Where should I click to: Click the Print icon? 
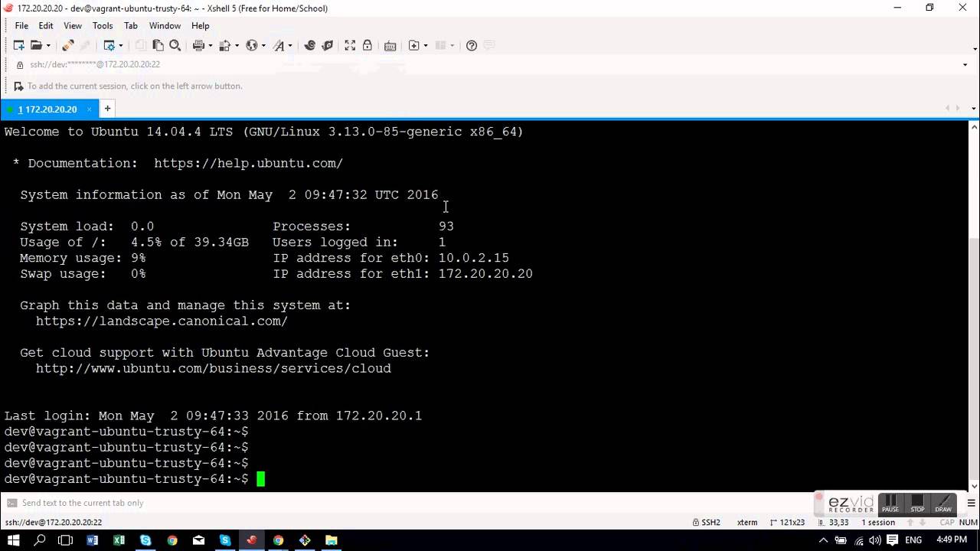click(x=198, y=46)
